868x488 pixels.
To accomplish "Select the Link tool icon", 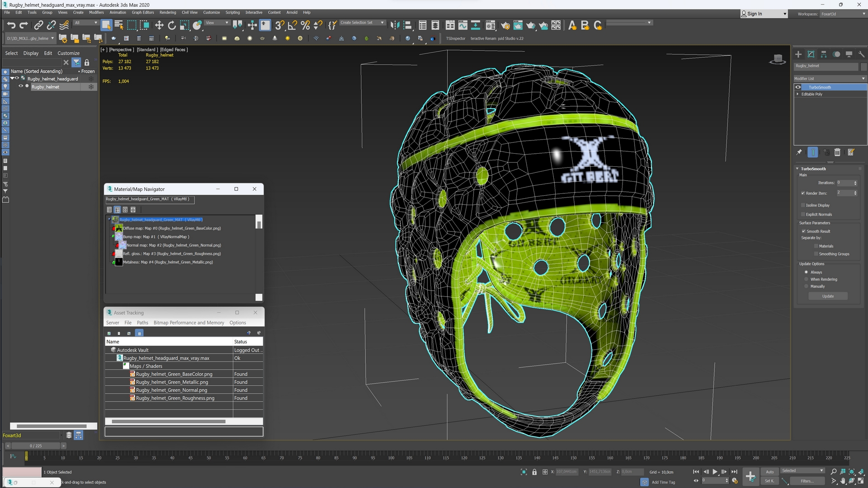I will 39,25.
